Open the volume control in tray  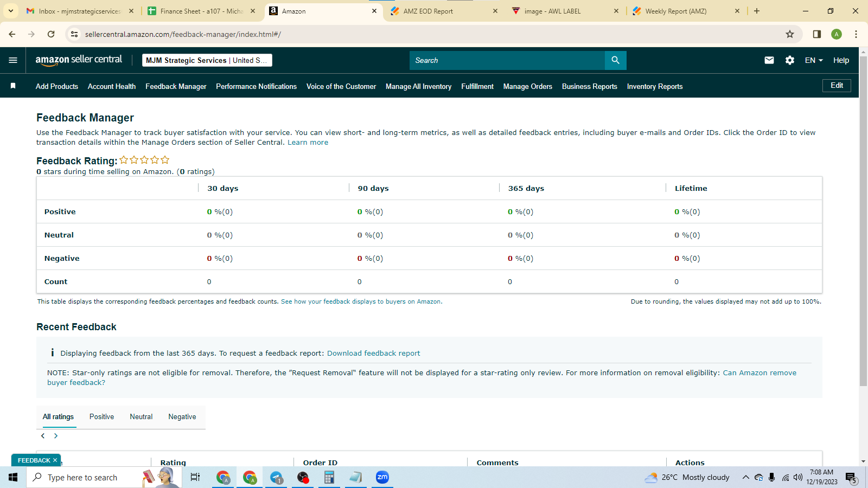(x=798, y=477)
